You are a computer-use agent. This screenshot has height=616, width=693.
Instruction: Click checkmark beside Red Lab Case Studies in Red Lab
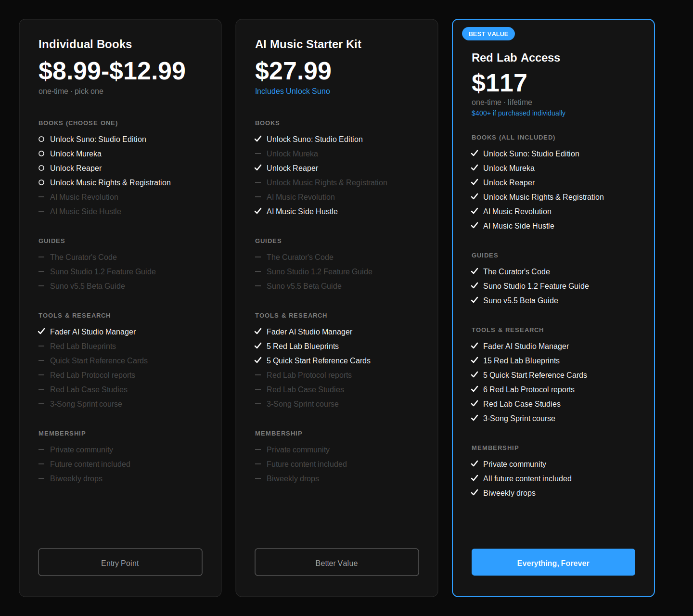tap(475, 403)
